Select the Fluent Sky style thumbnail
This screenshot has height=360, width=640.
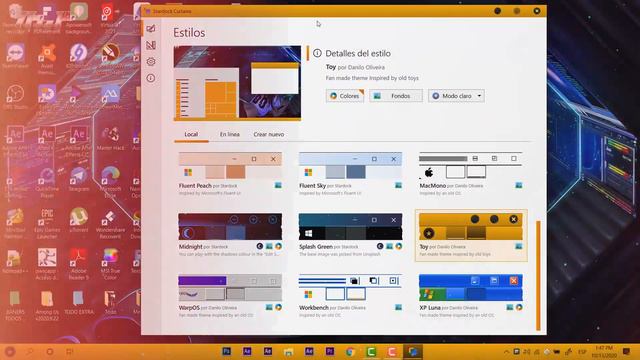tap(350, 165)
